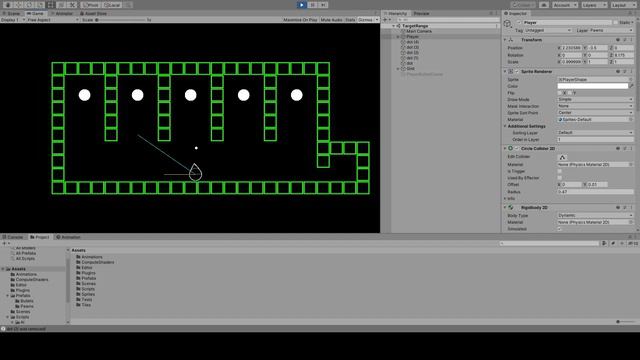Collapse the Transform component

point(505,40)
